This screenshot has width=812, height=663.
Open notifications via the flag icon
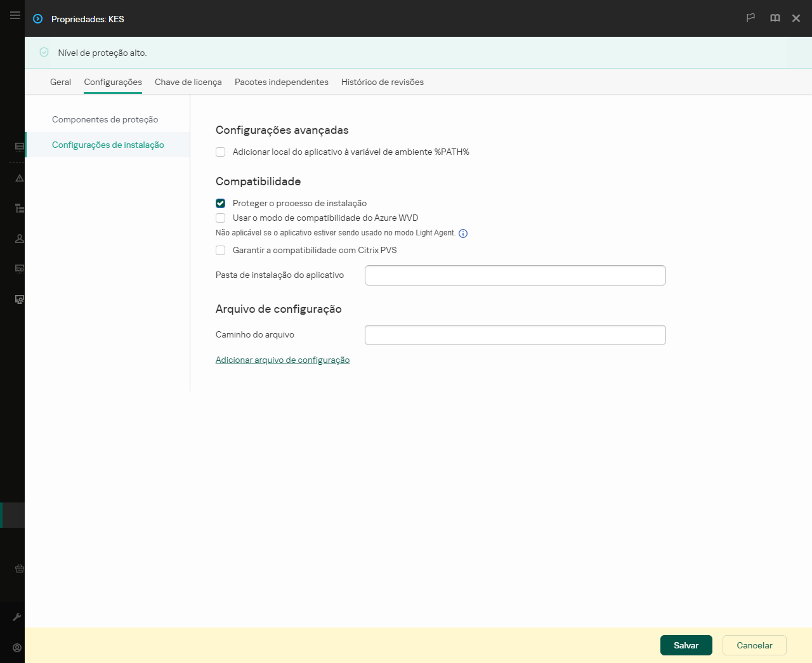click(750, 18)
